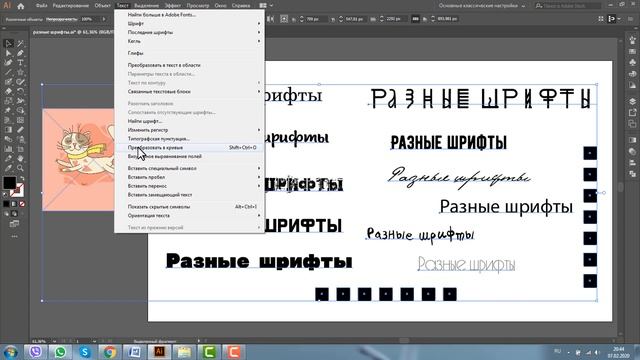Image resolution: width=640 pixels, height=360 pixels.
Task: Choose Типографская пунктуация menu item
Action: point(189,139)
